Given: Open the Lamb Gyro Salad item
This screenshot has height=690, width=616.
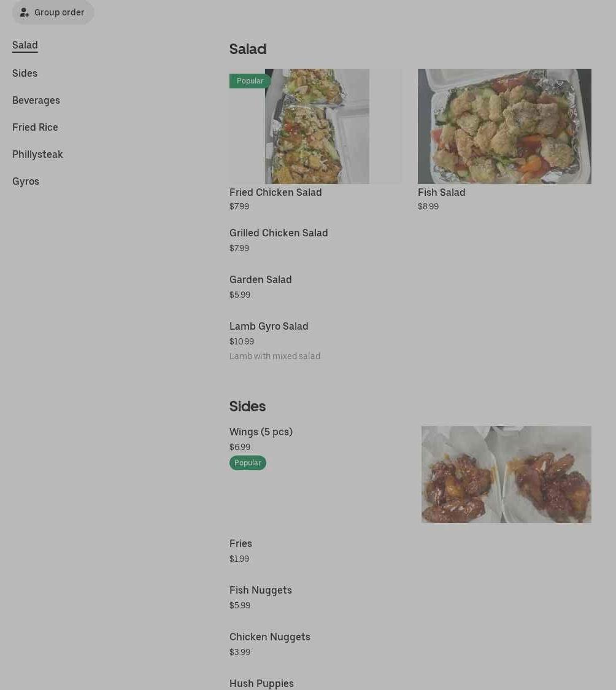Looking at the screenshot, I should [x=275, y=341].
